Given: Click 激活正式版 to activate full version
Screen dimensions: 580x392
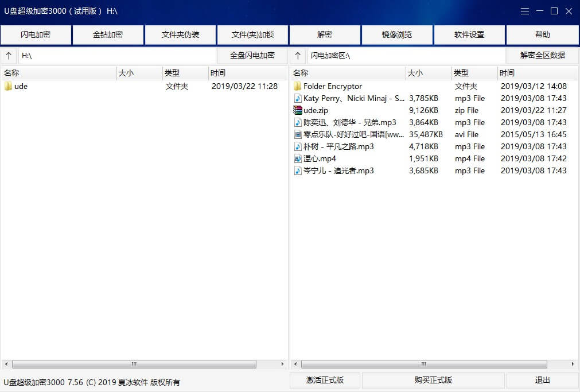Looking at the screenshot, I should coord(325,380).
